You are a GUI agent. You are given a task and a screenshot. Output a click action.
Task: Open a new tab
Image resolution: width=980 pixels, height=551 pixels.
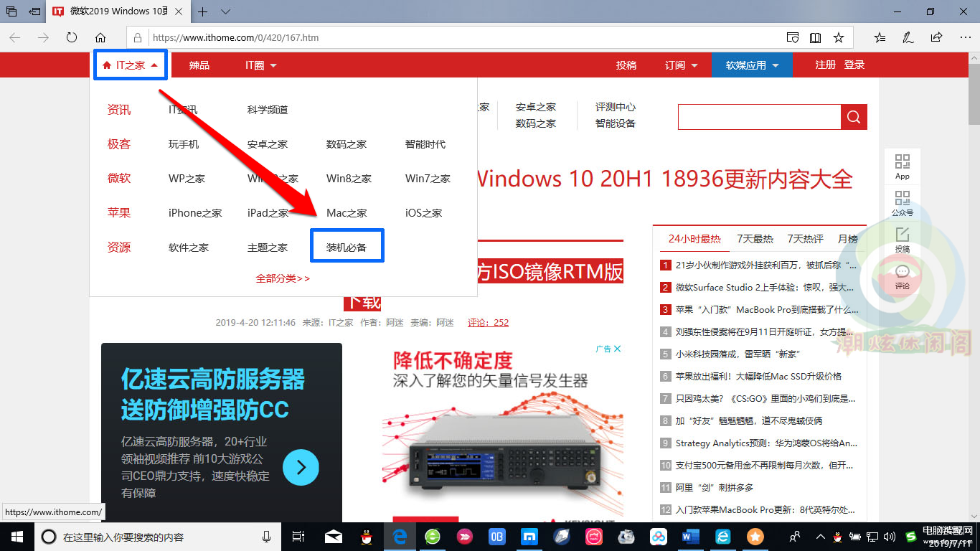click(x=203, y=11)
